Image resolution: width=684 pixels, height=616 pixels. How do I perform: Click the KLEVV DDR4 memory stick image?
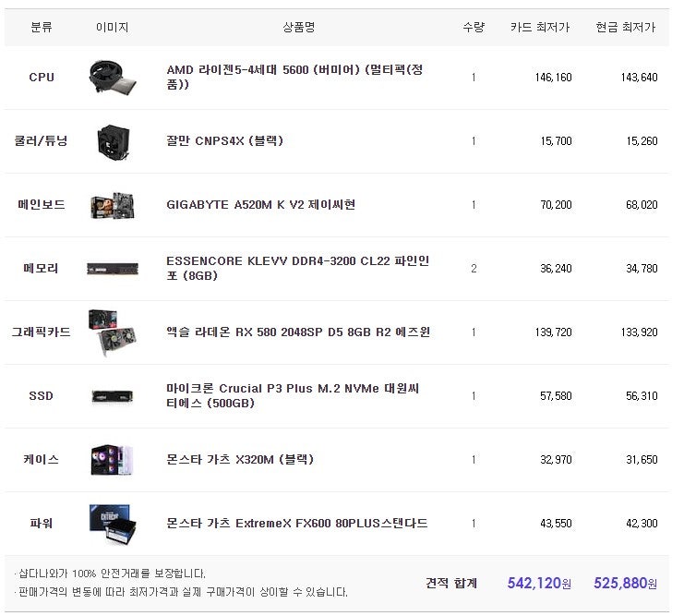click(x=113, y=269)
